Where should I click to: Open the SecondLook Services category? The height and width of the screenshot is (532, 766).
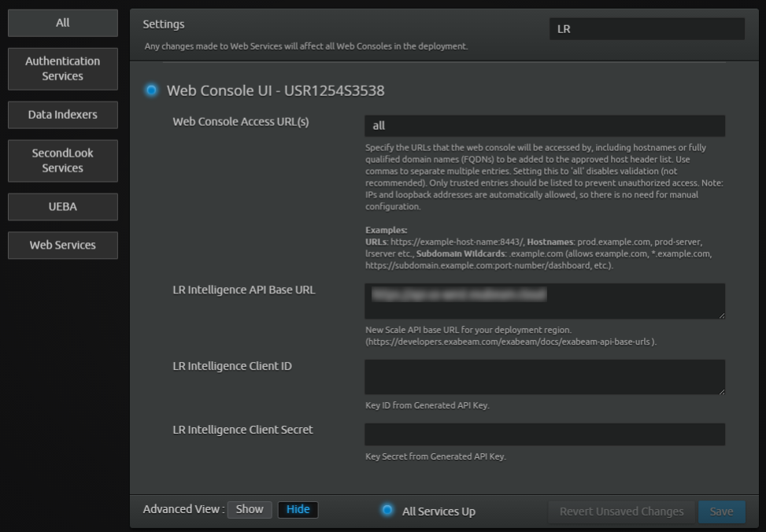point(63,161)
